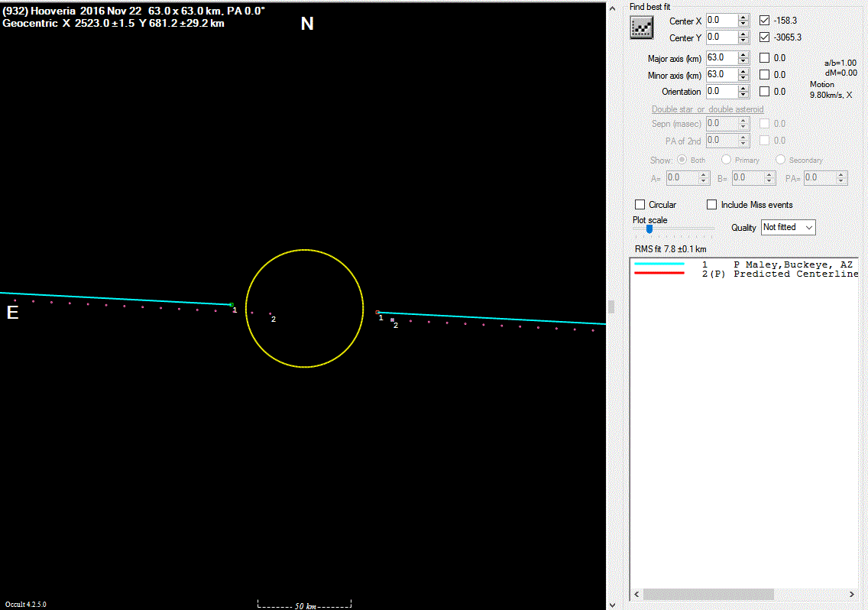
Task: Check the Circular option
Action: [640, 205]
